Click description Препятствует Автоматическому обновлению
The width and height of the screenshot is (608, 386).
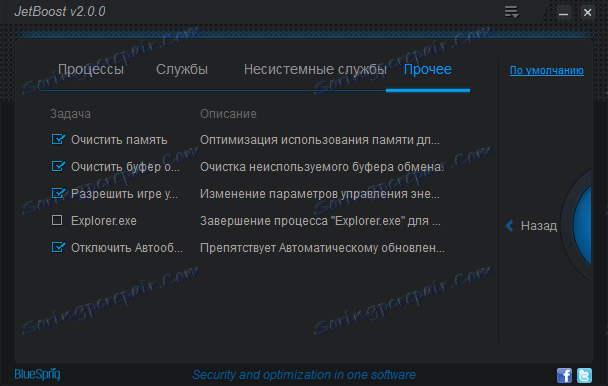(x=322, y=248)
